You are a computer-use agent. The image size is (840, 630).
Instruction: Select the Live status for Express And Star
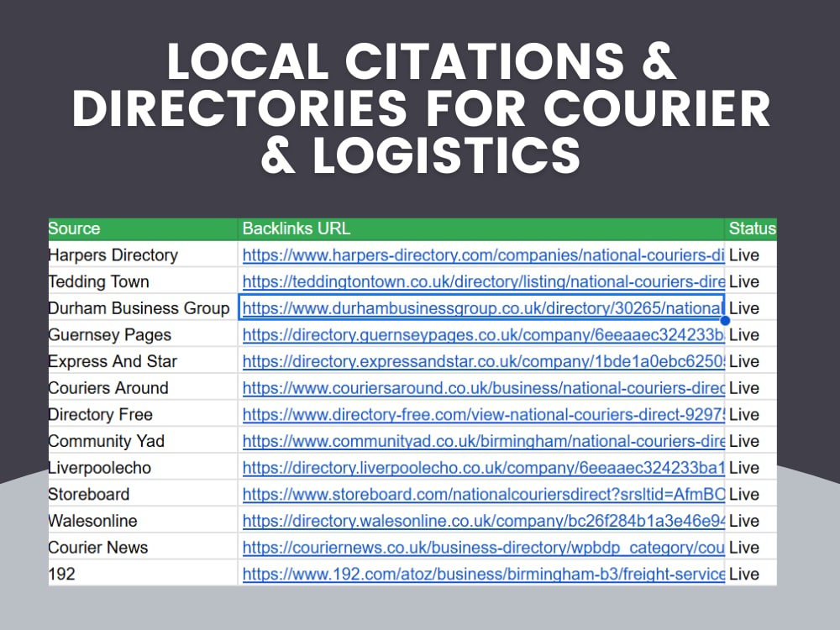point(751,361)
